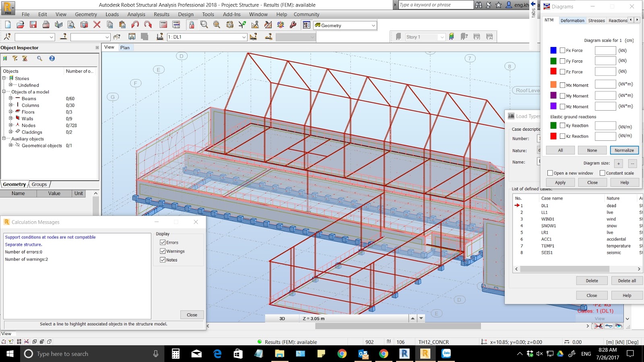Click the Redo arrow icon
This screenshot has height=362, width=644.
(148, 25)
